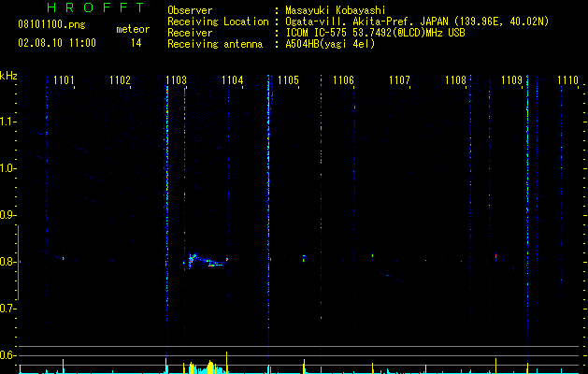Click the 1104 time marker
Screen dimensions: 588x374
click(232, 80)
